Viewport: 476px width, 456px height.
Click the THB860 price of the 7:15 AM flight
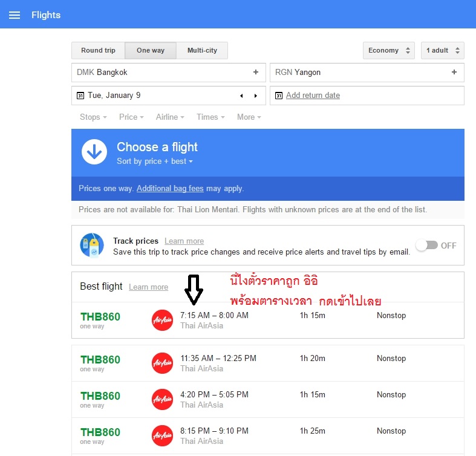(x=100, y=317)
